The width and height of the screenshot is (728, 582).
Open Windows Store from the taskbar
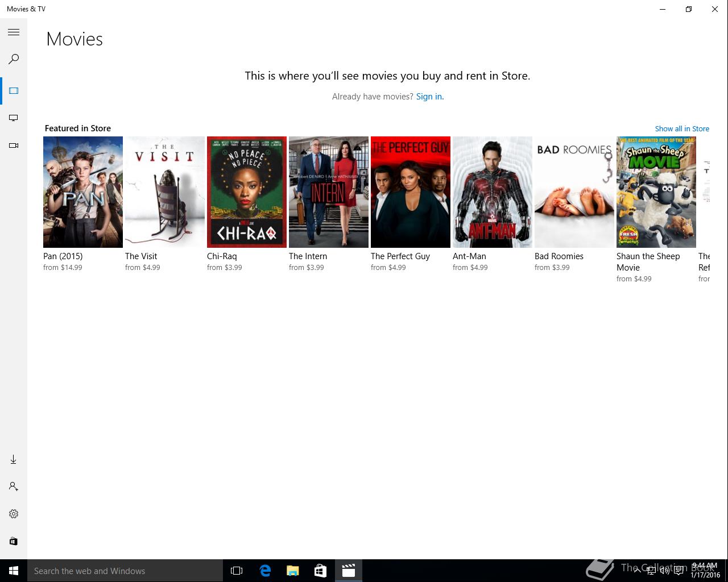(x=320, y=571)
